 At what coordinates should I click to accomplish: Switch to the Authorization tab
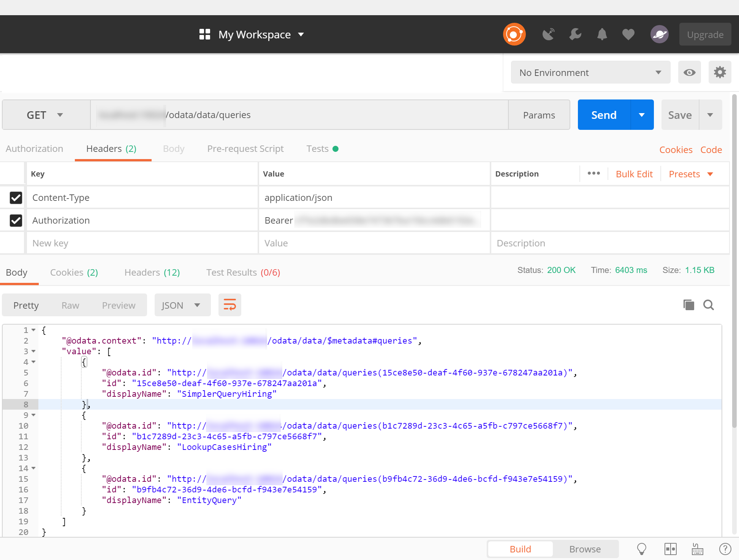pyautogui.click(x=34, y=149)
